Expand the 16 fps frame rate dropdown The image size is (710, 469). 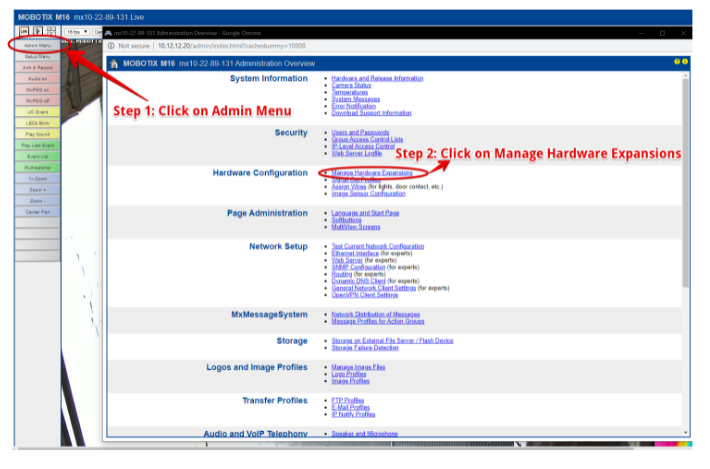coord(77,32)
